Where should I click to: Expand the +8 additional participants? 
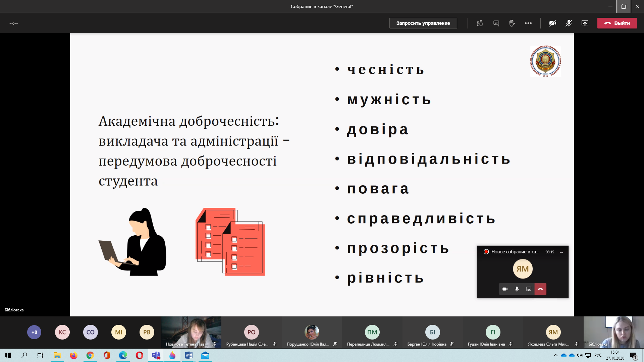[34, 332]
